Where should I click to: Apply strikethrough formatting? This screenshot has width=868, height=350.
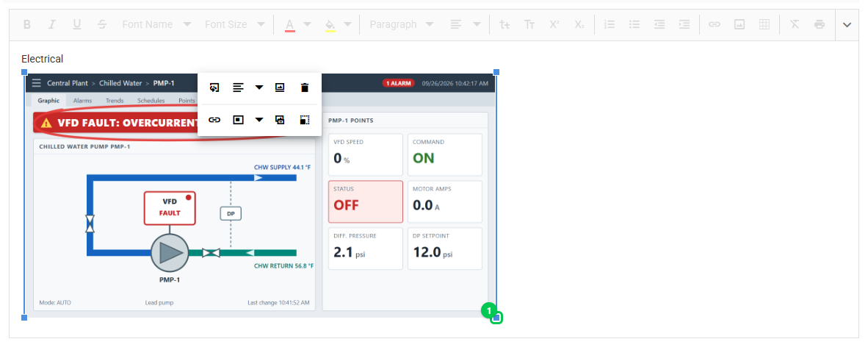pos(102,24)
